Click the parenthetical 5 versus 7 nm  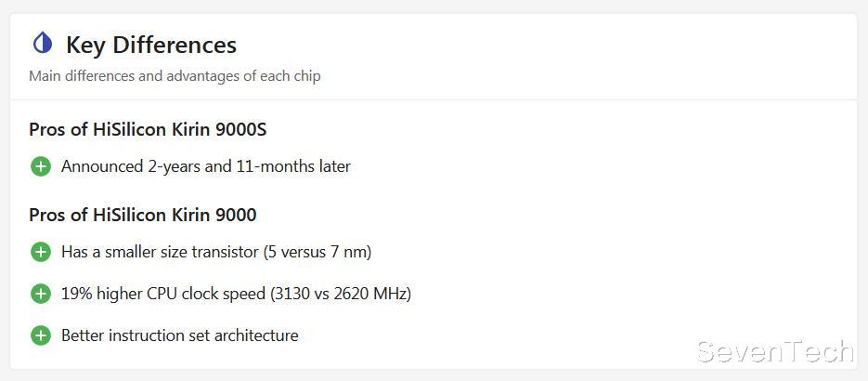coord(317,252)
